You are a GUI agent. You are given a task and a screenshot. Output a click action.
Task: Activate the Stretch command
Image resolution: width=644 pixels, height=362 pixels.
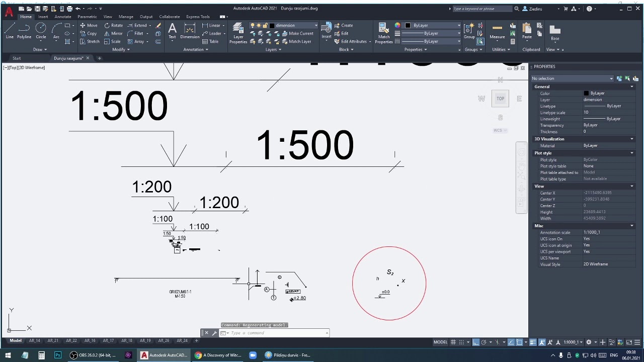[90, 41]
